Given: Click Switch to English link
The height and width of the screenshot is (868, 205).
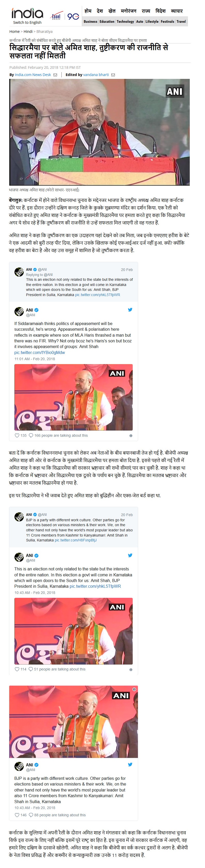Looking at the screenshot, I should (x=27, y=22).
